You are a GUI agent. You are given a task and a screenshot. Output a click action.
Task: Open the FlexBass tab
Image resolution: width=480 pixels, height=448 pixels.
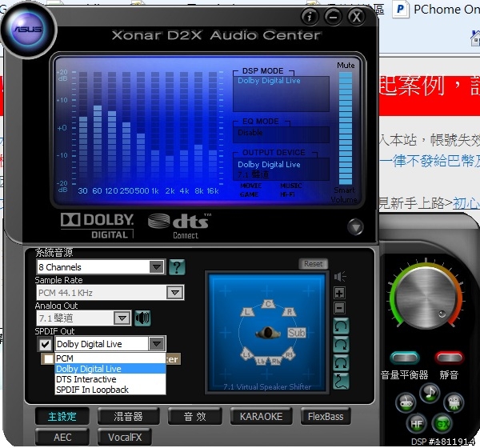pyautogui.click(x=326, y=417)
